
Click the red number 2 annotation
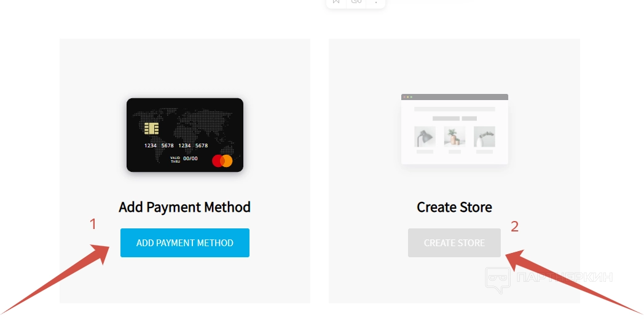514,226
